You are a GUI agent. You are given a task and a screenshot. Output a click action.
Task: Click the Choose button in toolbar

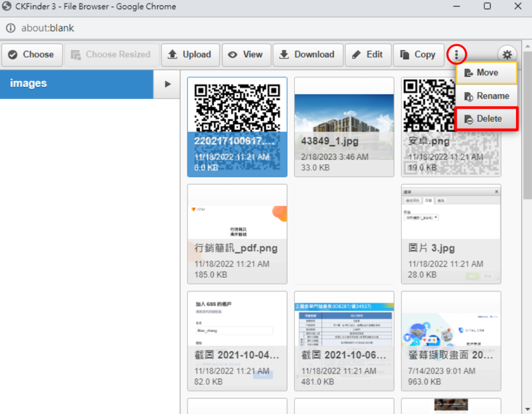pos(32,55)
